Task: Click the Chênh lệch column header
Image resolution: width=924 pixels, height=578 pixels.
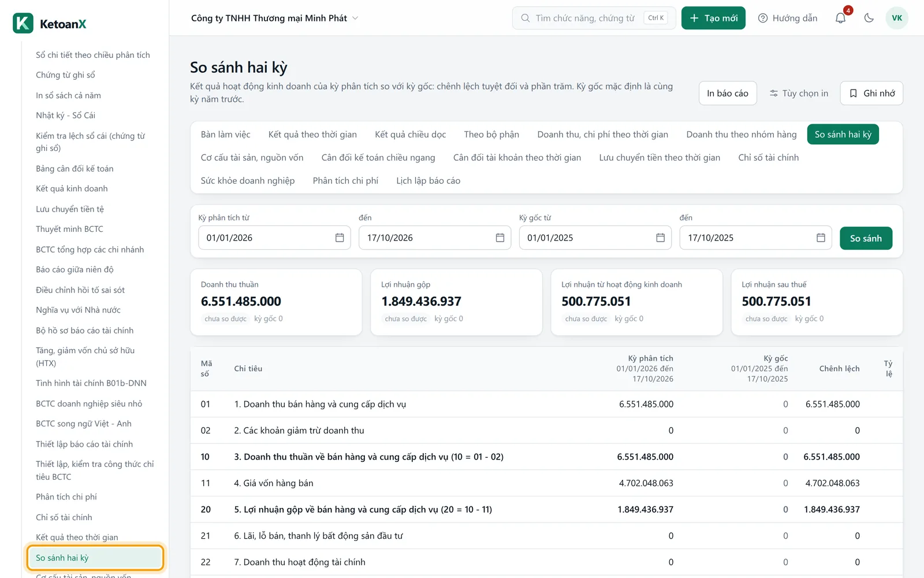Action: click(839, 368)
